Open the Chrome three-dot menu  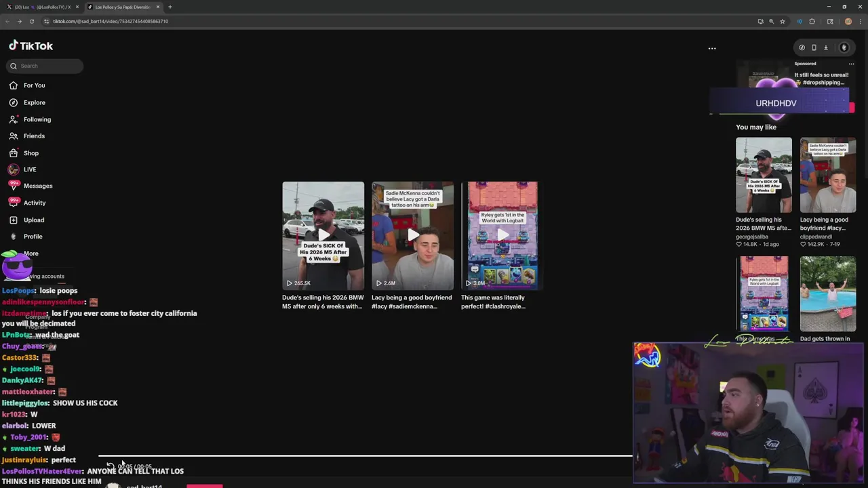click(860, 21)
